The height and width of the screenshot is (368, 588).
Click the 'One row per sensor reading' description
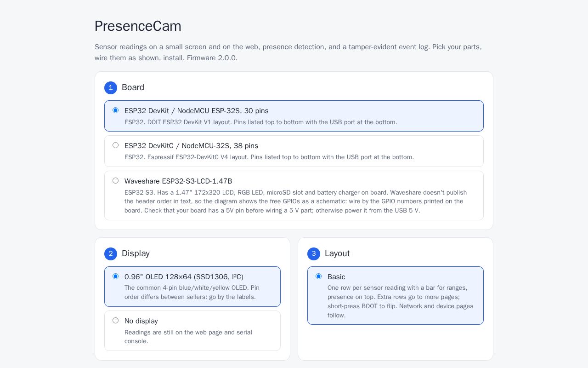[x=401, y=301]
